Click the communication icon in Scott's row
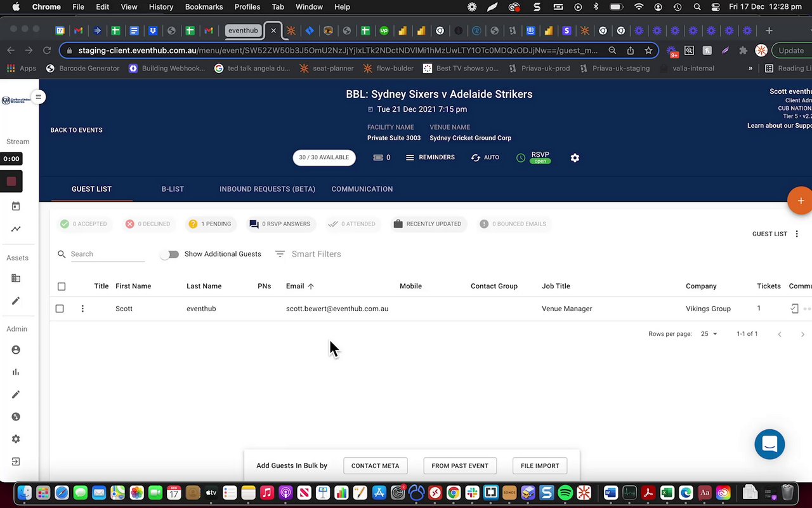Image resolution: width=812 pixels, height=508 pixels. coord(794,309)
